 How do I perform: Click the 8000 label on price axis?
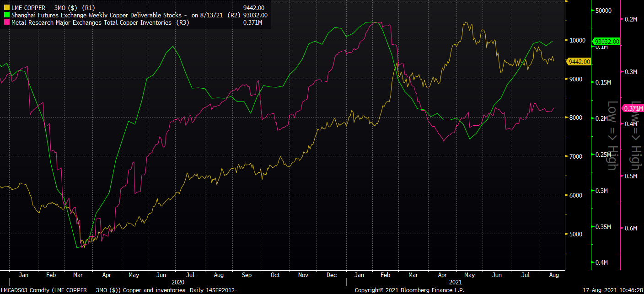pos(576,118)
